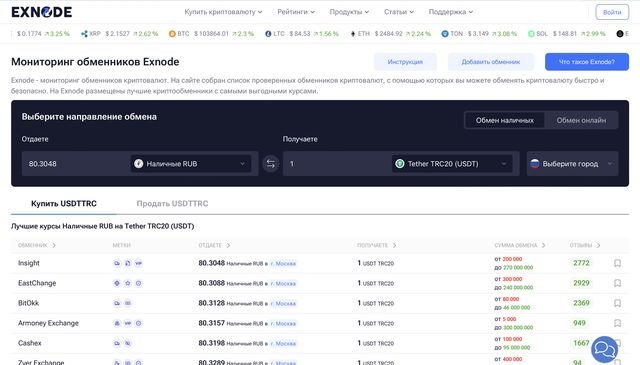Click the ETH ticker icon

353,33
